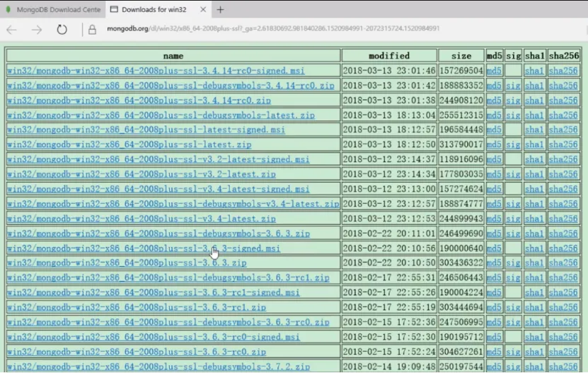The image size is (588, 373).
Task: Open ssl-v3.2-latest-signed.msi link
Action: click(158, 159)
